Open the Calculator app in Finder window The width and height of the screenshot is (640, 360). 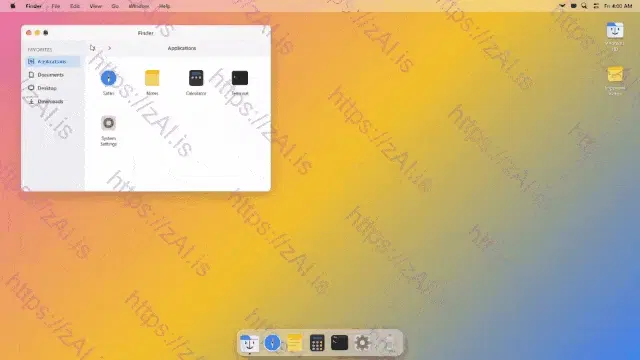pyautogui.click(x=196, y=78)
